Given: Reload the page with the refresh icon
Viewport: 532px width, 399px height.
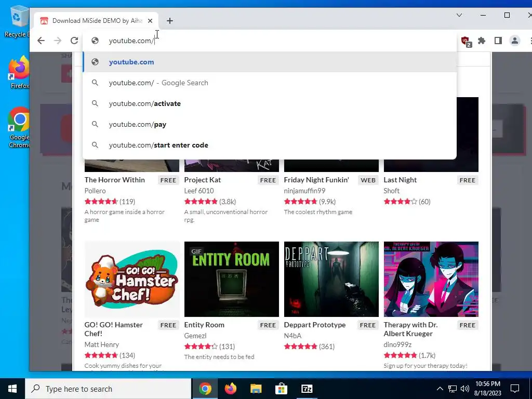Looking at the screenshot, I should [74, 41].
